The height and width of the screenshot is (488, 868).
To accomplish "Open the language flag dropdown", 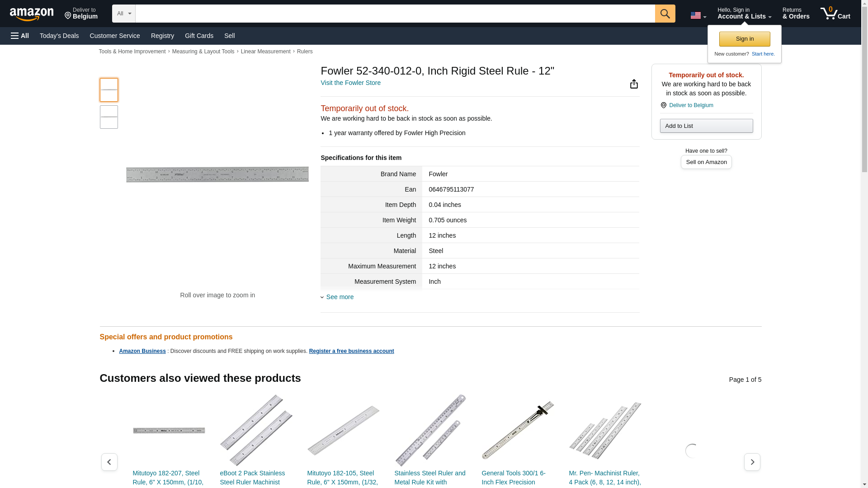I will pyautogui.click(x=698, y=15).
